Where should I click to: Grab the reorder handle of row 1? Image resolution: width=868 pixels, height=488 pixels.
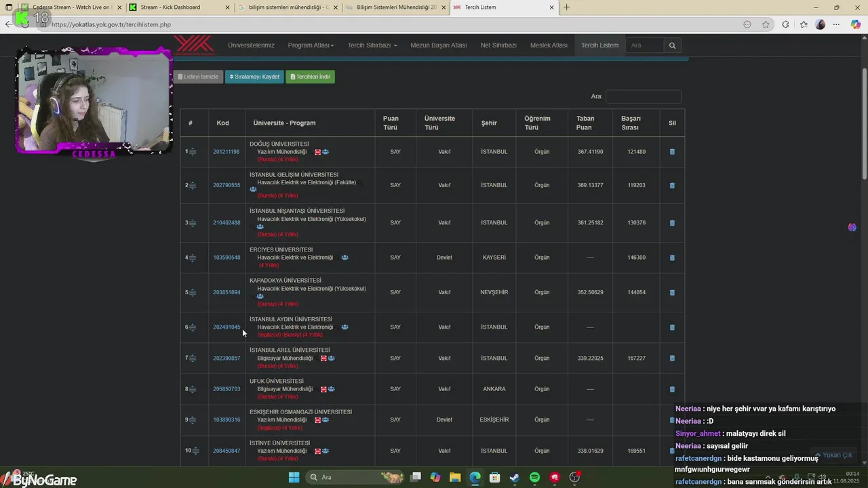click(x=193, y=152)
